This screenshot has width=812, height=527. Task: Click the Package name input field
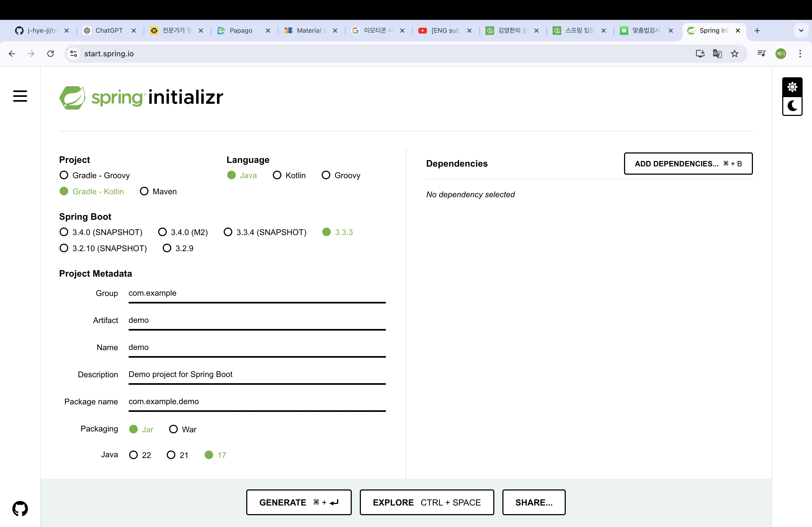click(x=257, y=402)
